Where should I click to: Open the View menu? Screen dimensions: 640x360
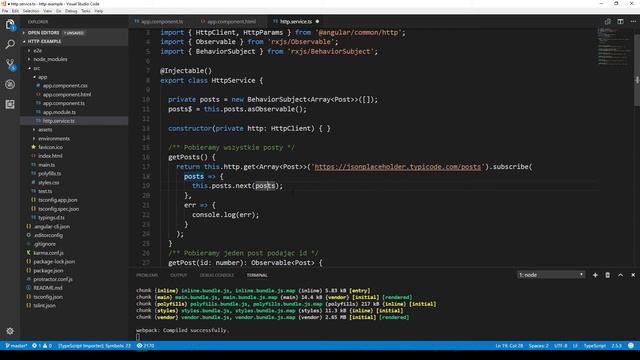tap(47, 11)
